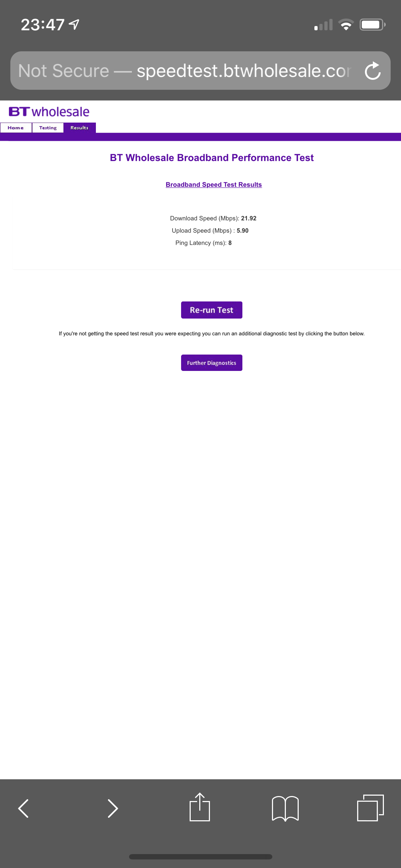Show open tabs with the tabs icon
The height and width of the screenshot is (868, 401).
pyautogui.click(x=370, y=808)
